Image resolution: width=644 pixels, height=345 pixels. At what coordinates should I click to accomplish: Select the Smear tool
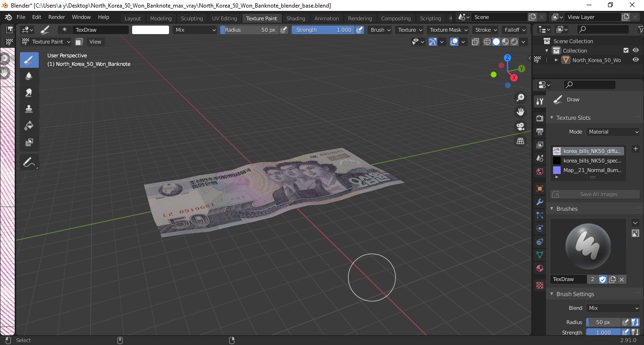point(29,92)
